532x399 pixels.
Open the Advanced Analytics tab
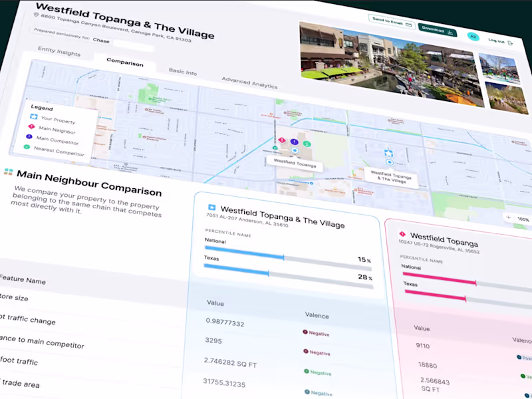(x=250, y=82)
